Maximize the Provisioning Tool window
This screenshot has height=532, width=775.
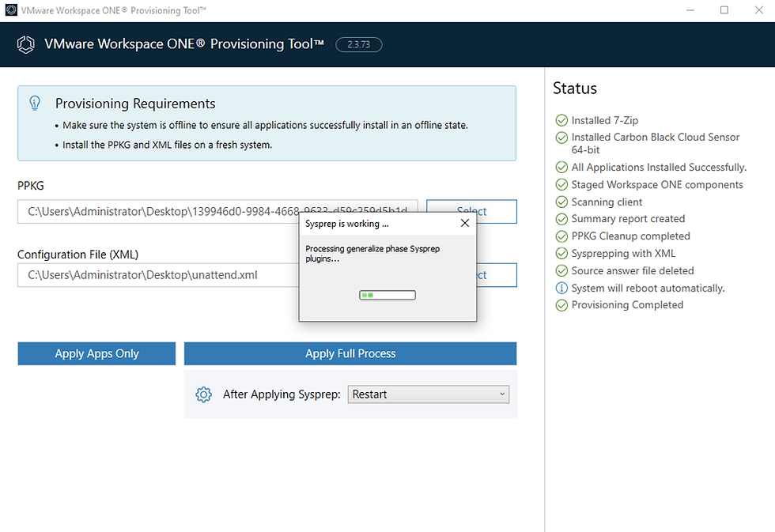point(724,9)
